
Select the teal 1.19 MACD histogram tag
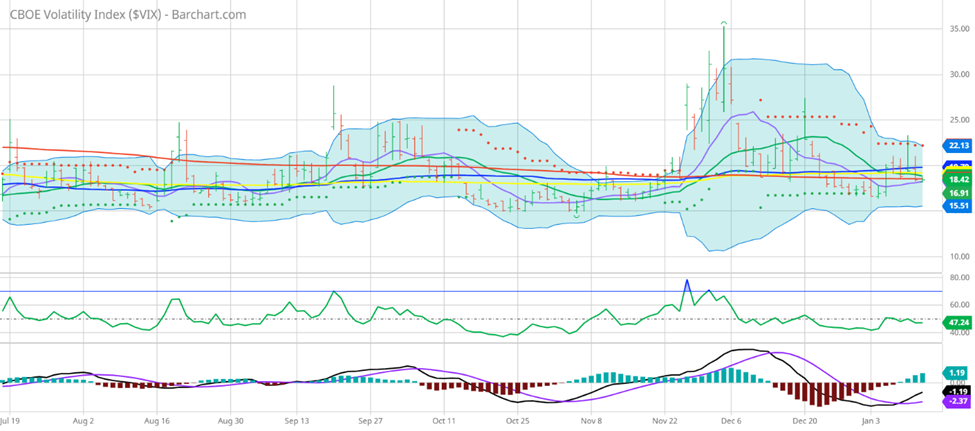point(956,373)
